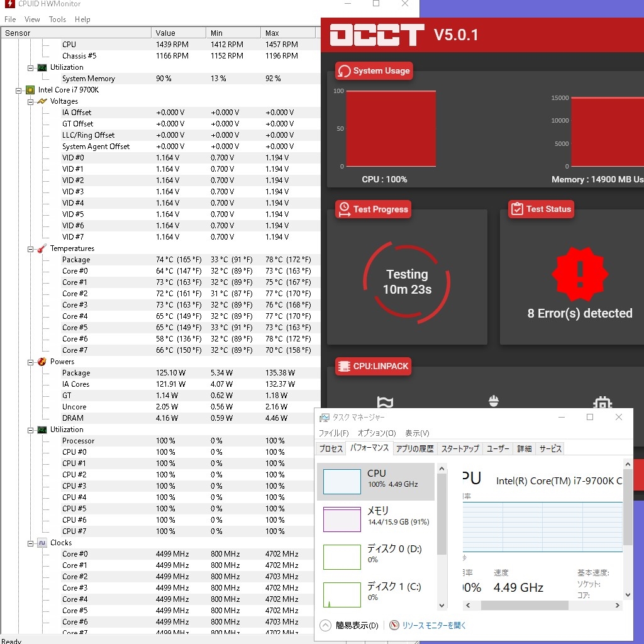Switch to the スタートアップ tab
This screenshot has height=644, width=644.
(460, 448)
